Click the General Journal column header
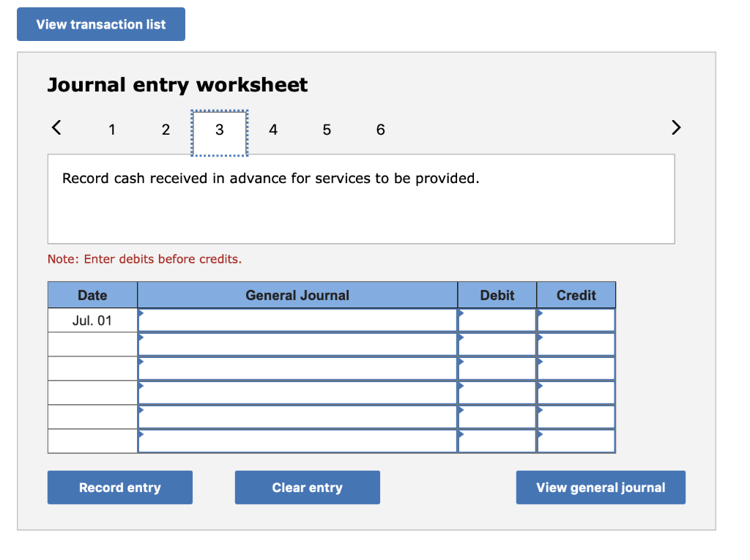 (x=297, y=295)
